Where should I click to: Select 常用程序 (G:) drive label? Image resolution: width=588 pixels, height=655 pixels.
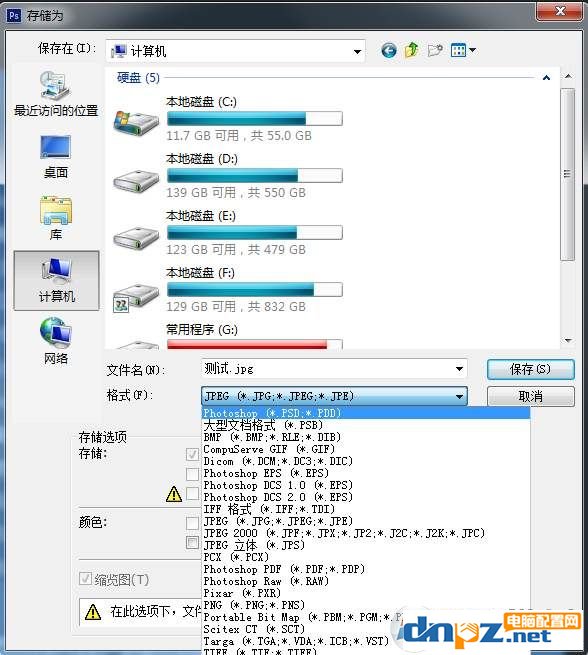click(x=202, y=330)
